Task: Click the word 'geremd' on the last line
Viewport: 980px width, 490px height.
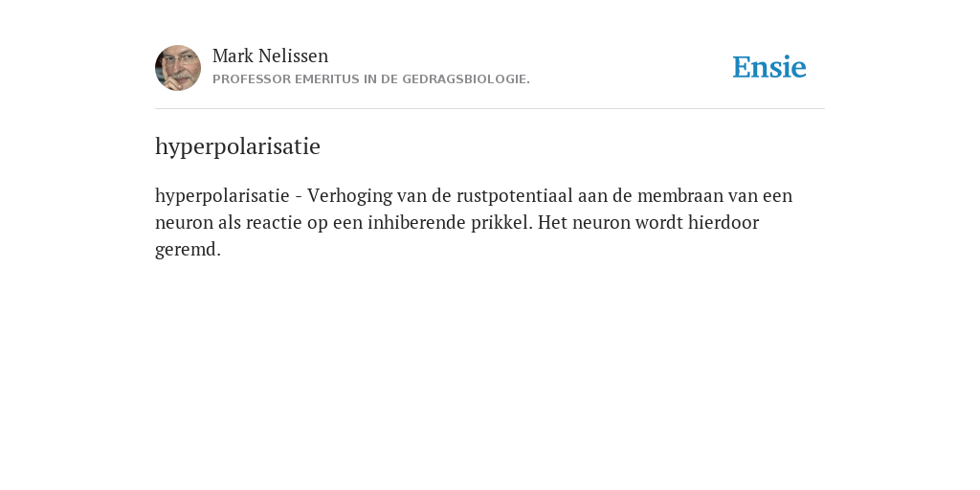Action: point(189,250)
